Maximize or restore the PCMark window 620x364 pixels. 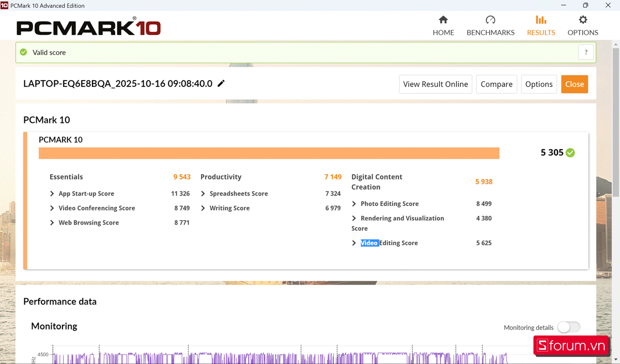tap(585, 6)
